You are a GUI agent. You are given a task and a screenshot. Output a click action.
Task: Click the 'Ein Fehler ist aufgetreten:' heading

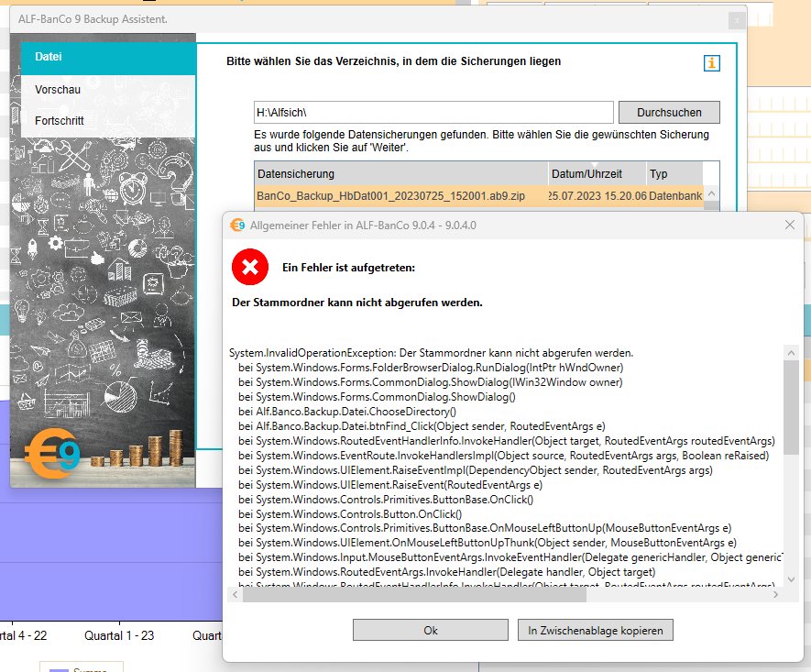(348, 268)
